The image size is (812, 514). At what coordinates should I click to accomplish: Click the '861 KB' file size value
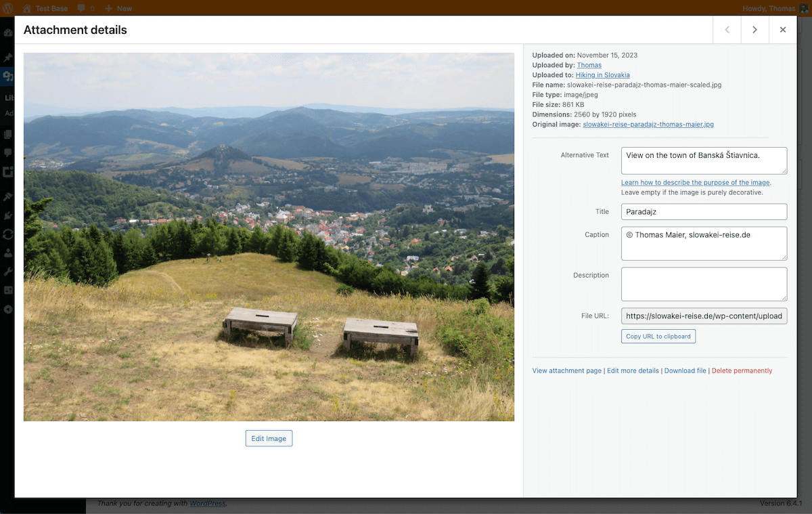(573, 104)
